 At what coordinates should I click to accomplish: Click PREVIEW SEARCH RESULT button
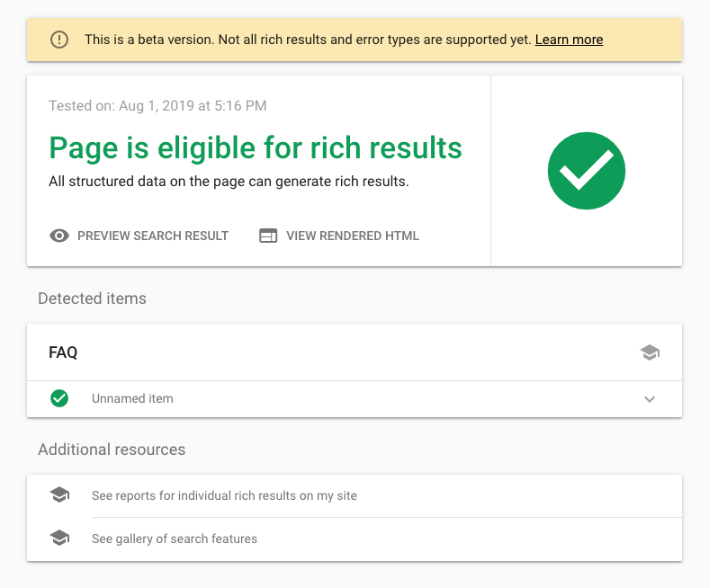pyautogui.click(x=139, y=236)
